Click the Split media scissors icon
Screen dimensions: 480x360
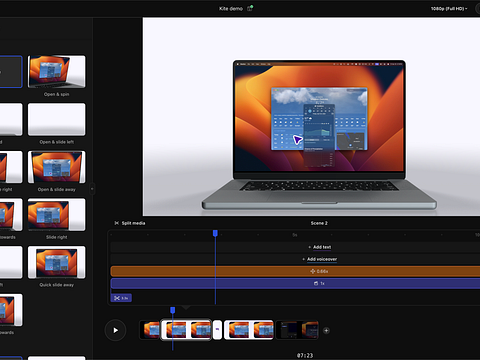(117, 223)
